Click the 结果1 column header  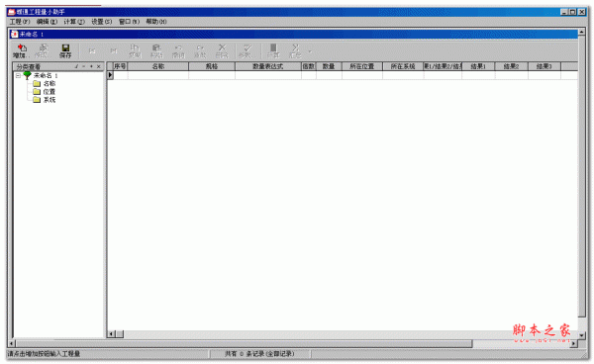pyautogui.click(x=478, y=66)
